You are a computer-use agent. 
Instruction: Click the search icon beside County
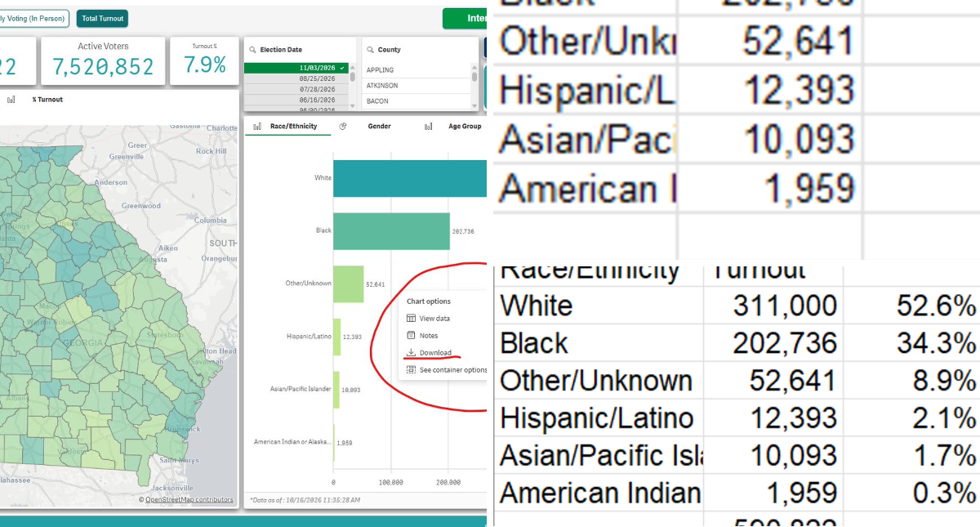(x=370, y=50)
